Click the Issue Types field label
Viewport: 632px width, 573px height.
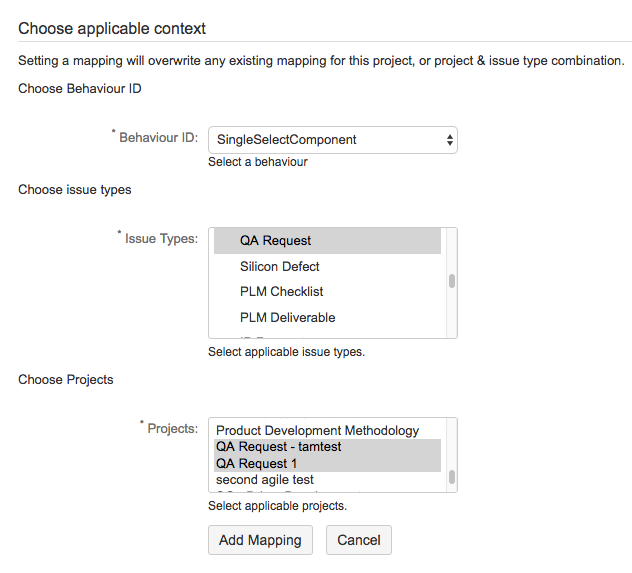[161, 238]
